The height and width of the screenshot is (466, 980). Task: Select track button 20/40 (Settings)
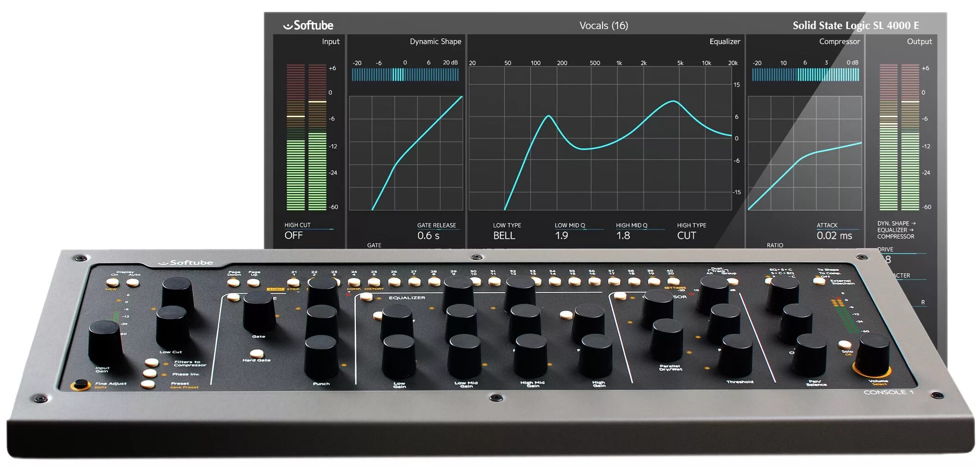click(673, 281)
